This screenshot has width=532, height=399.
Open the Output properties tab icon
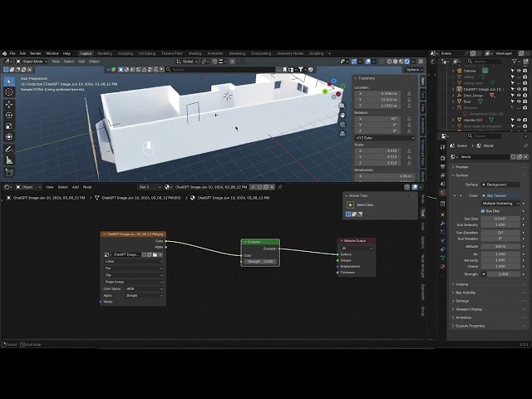pos(442,166)
